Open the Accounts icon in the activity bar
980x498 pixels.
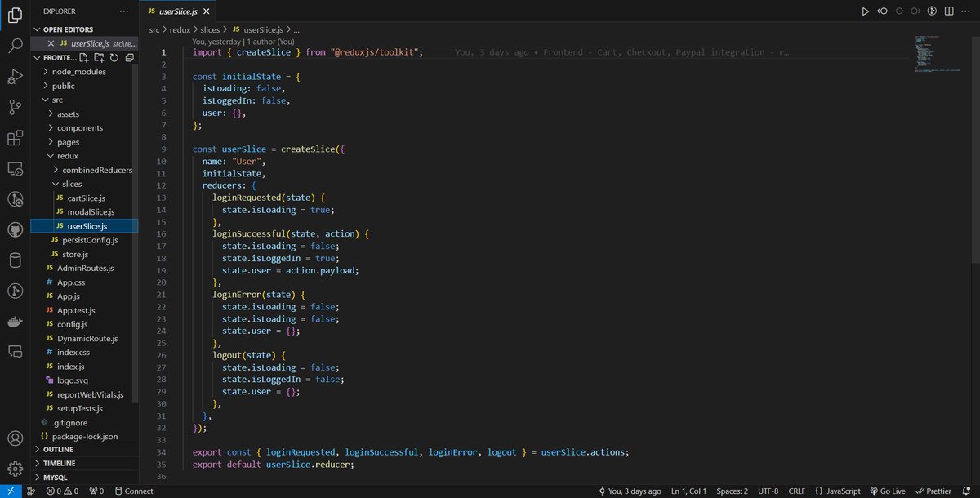tap(15, 438)
